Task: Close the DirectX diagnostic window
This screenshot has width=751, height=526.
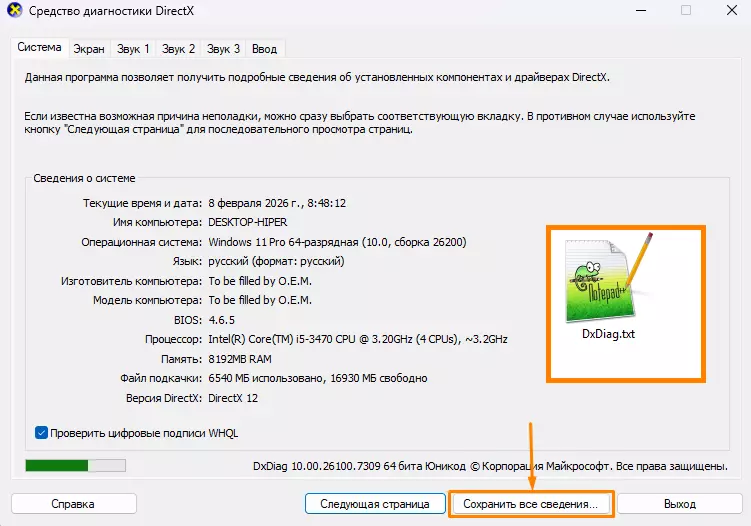Action: [731, 10]
